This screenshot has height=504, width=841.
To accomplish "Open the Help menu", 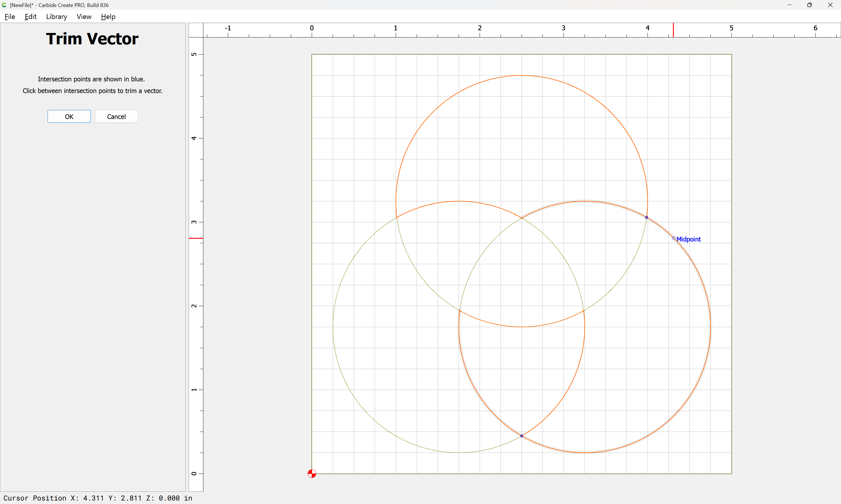I will (x=108, y=17).
